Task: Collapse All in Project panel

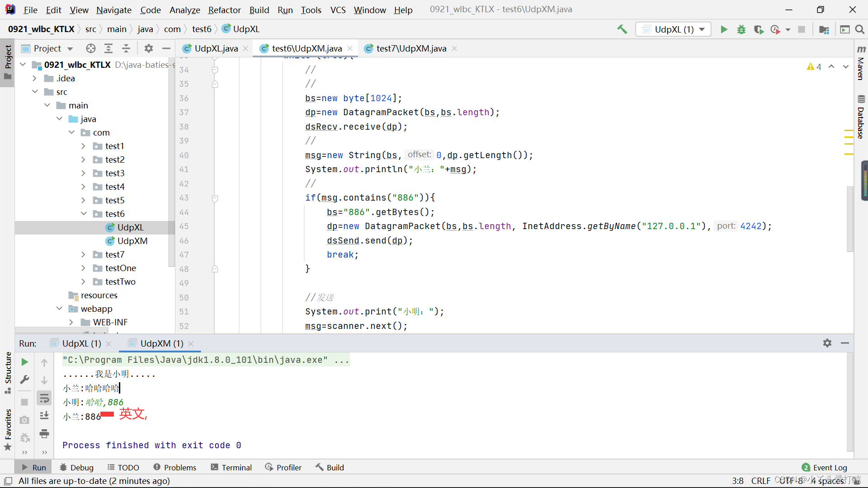Action: (x=126, y=48)
